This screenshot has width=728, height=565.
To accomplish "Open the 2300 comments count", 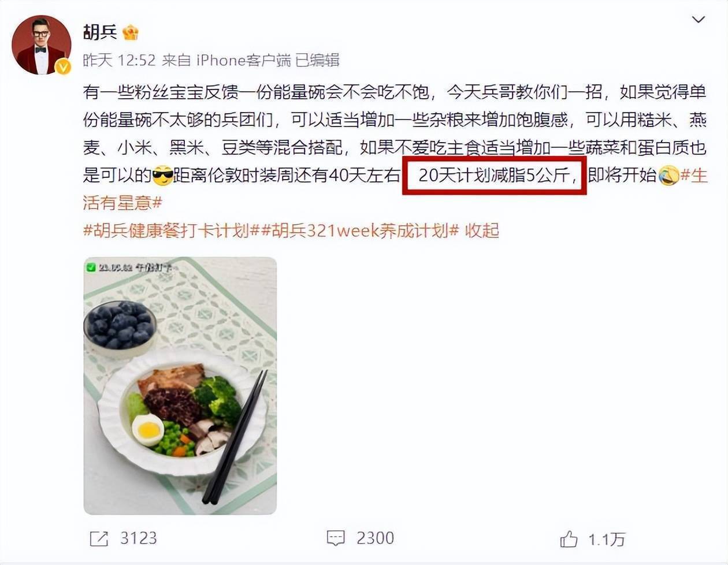I will click(x=375, y=538).
